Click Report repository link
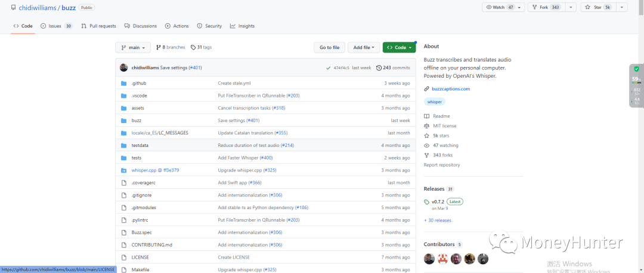This screenshot has width=644, height=273. click(x=442, y=165)
